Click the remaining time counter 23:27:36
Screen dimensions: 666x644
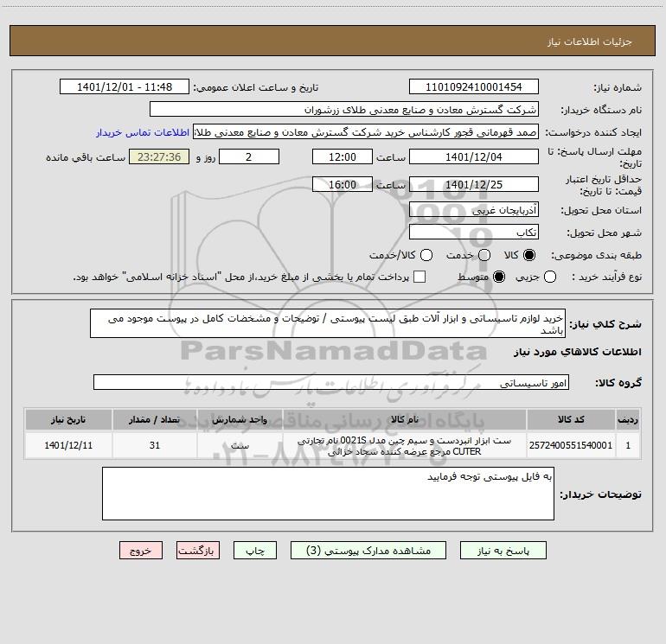[159, 156]
